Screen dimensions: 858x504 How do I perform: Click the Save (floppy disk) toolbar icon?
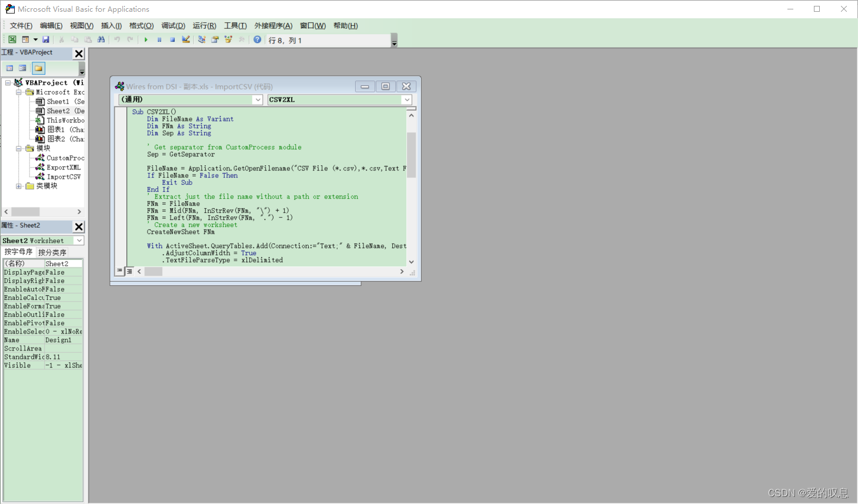pyautogui.click(x=46, y=39)
